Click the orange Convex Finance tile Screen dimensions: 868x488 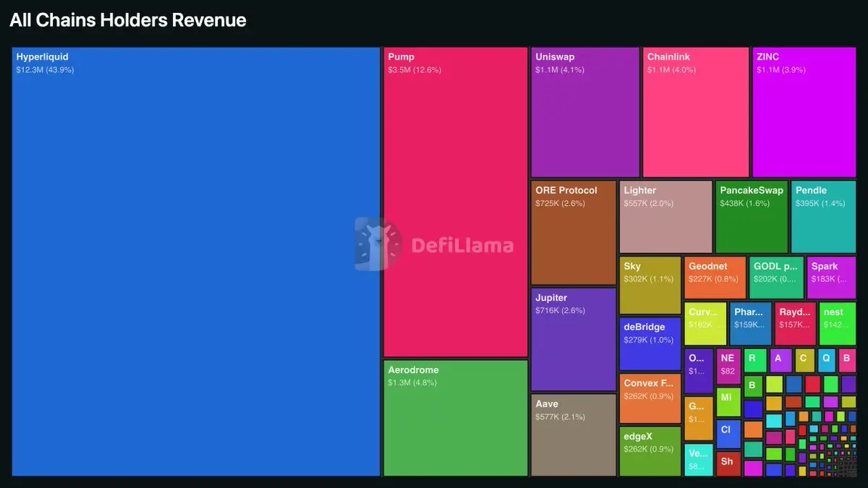click(650, 398)
